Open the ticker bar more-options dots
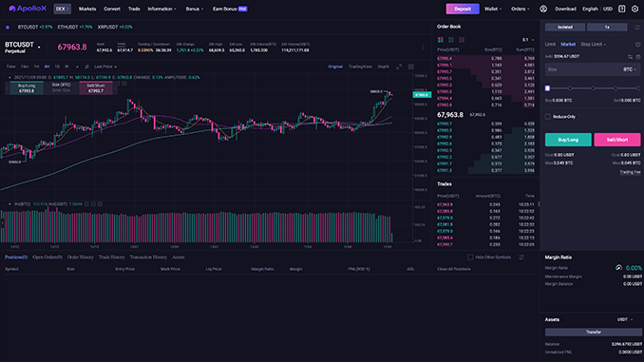644x362 pixels. [x=423, y=48]
